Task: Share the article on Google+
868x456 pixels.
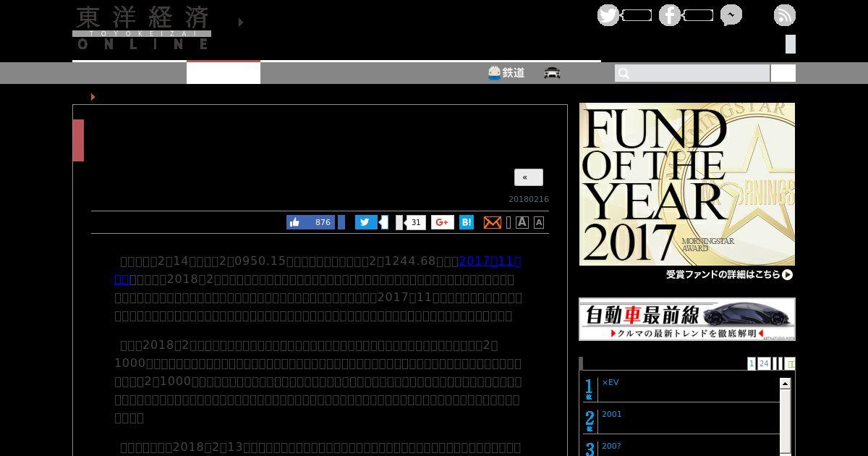Action: pyautogui.click(x=443, y=222)
